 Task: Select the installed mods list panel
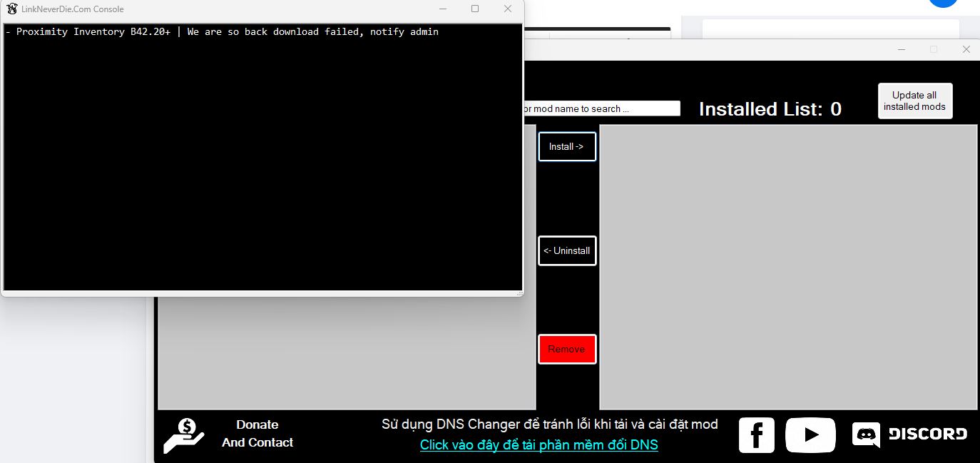click(x=788, y=268)
